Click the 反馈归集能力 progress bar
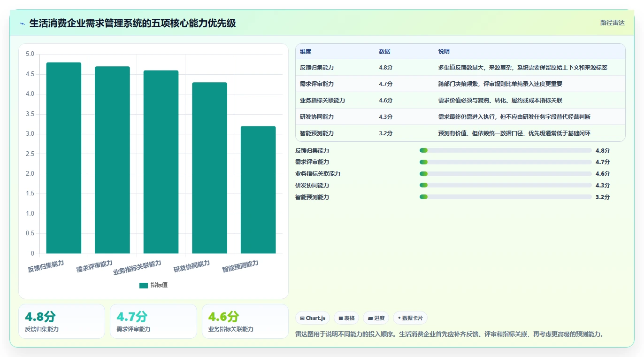 click(x=506, y=150)
